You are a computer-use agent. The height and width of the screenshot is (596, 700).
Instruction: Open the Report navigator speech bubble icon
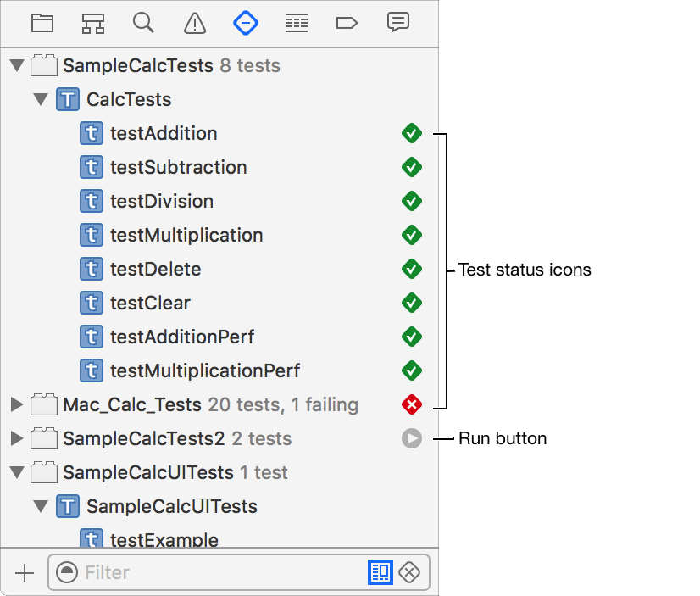pos(398,23)
